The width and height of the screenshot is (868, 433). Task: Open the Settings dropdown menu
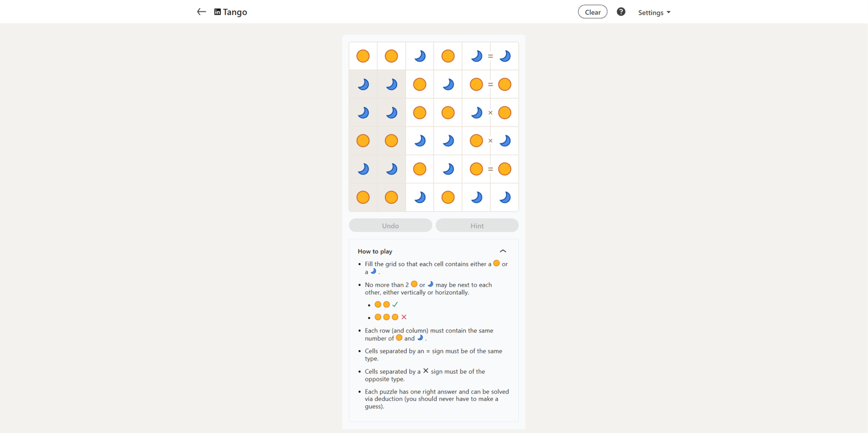654,12
